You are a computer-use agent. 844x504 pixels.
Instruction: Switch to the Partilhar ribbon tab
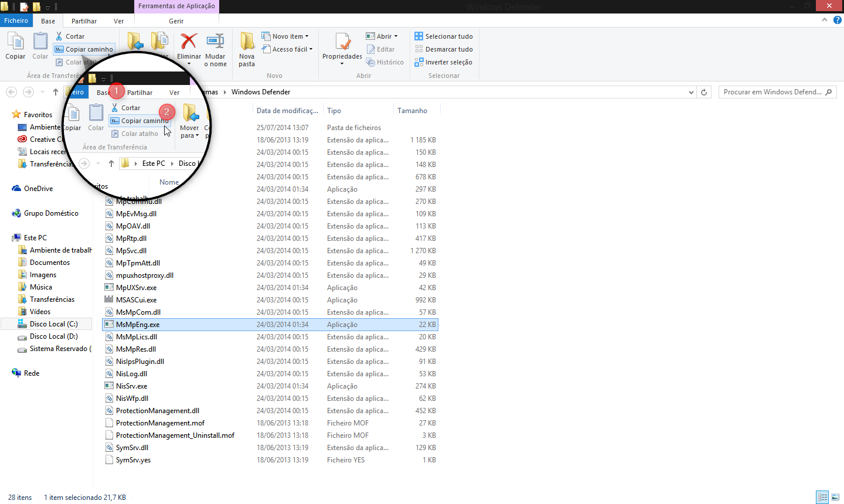pos(84,21)
